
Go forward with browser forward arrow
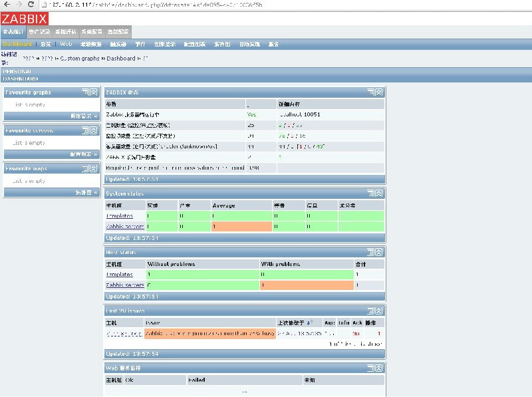click(x=19, y=5)
